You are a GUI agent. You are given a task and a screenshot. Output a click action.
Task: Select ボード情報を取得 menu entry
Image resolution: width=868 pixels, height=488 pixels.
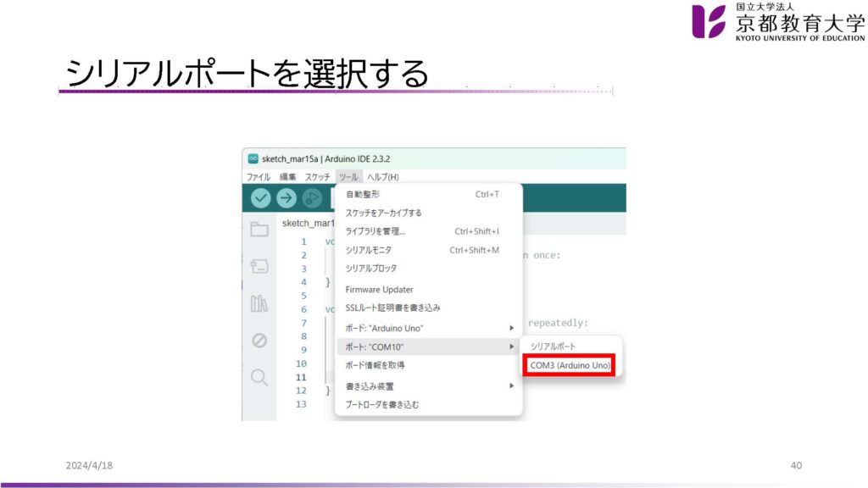click(375, 365)
